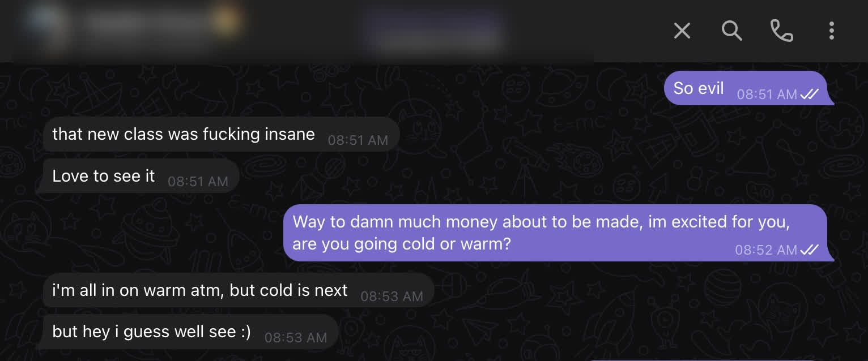
Task: Click 08:53 AM timestamp on "cold is next" message
Action: pos(392,296)
